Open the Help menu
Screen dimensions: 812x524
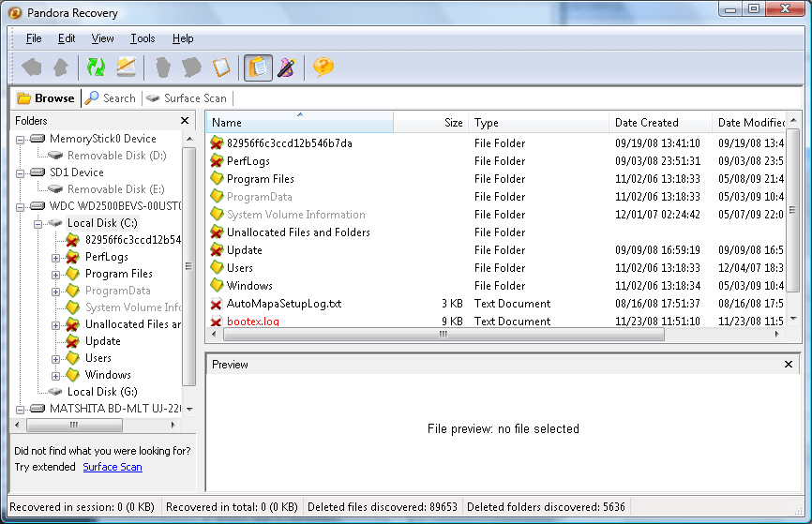(183, 38)
